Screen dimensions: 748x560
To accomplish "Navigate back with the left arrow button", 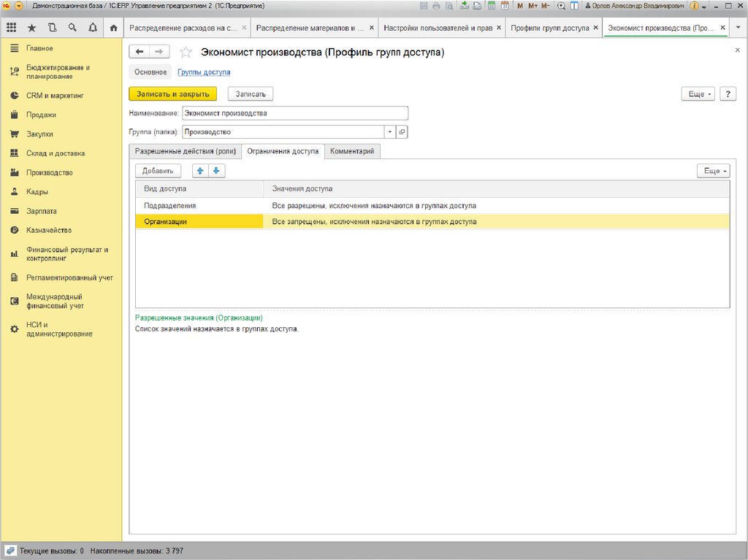I will [140, 52].
